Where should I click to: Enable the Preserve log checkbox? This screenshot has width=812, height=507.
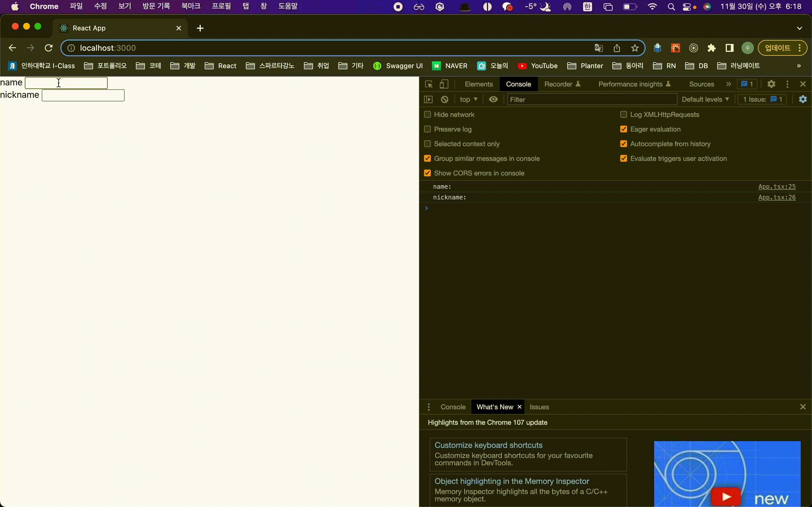(x=427, y=129)
